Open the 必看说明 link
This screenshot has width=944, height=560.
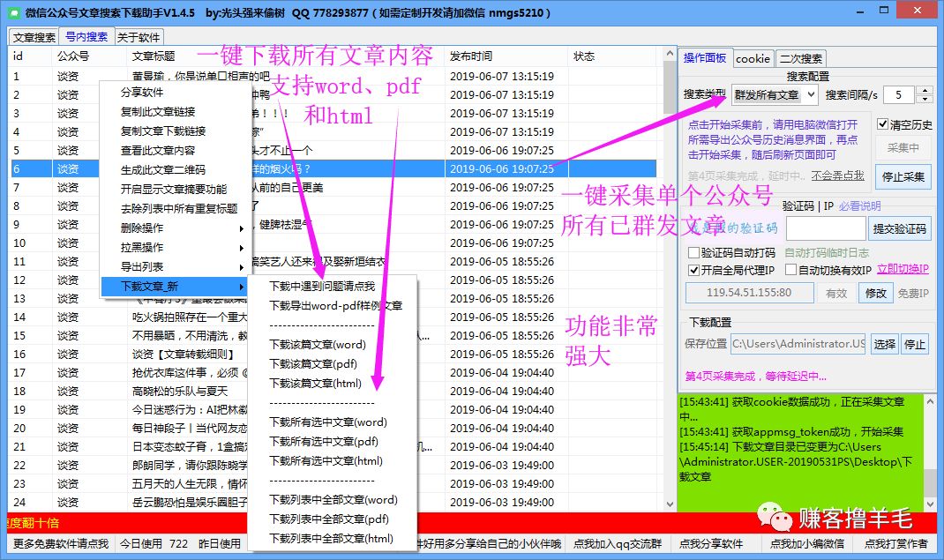pos(859,205)
